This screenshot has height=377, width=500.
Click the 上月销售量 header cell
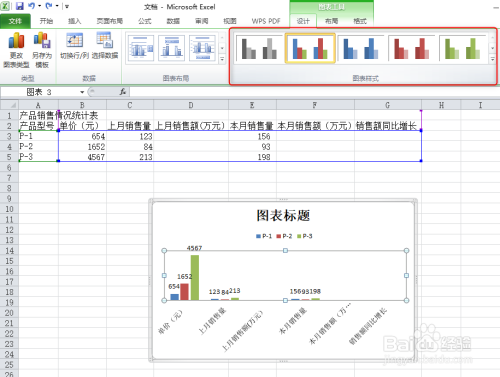130,126
